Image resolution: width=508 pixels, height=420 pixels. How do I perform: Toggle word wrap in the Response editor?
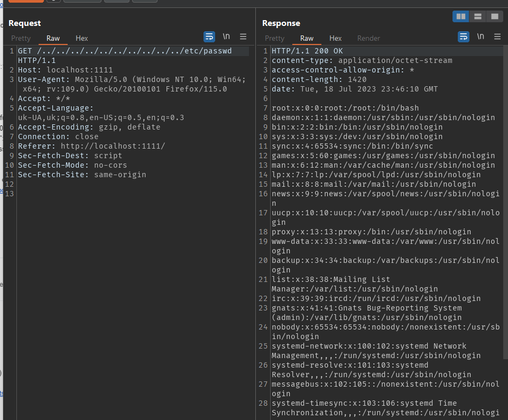[x=463, y=37]
